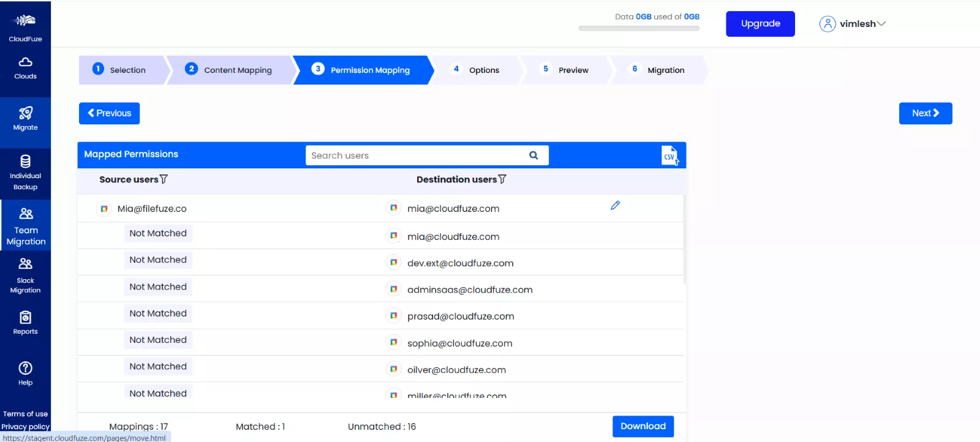Image resolution: width=980 pixels, height=442 pixels.
Task: Open the Clouds sidebar section
Action: pyautogui.click(x=25, y=68)
